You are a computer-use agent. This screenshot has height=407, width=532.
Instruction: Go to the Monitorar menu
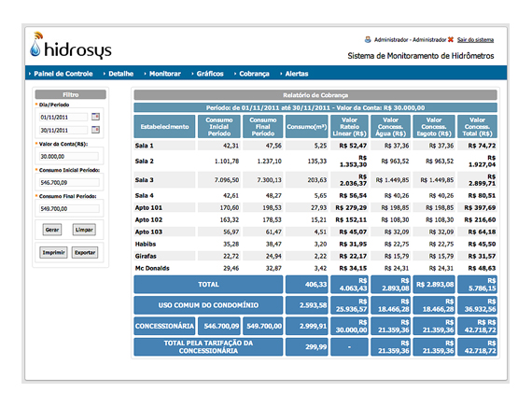(x=165, y=74)
